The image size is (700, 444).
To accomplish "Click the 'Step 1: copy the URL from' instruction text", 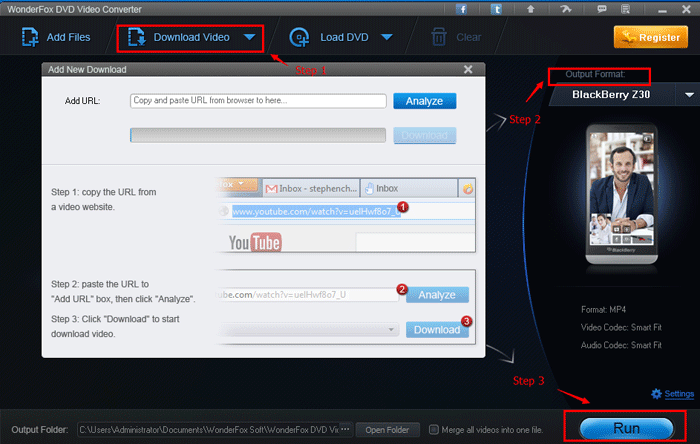I will (104, 192).
